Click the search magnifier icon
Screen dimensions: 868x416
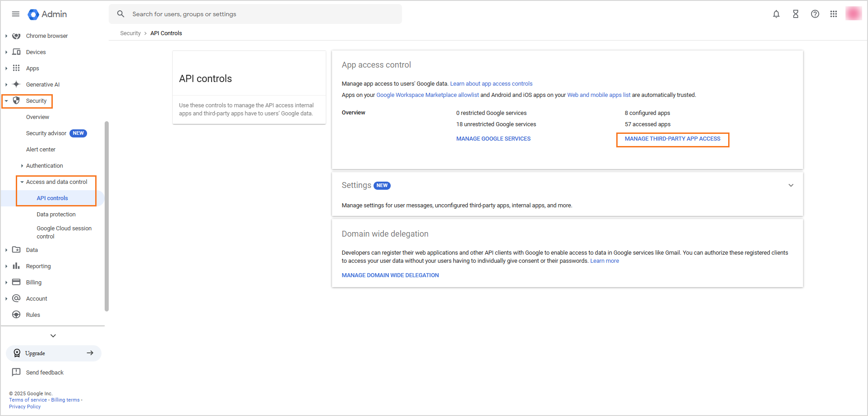coord(121,14)
